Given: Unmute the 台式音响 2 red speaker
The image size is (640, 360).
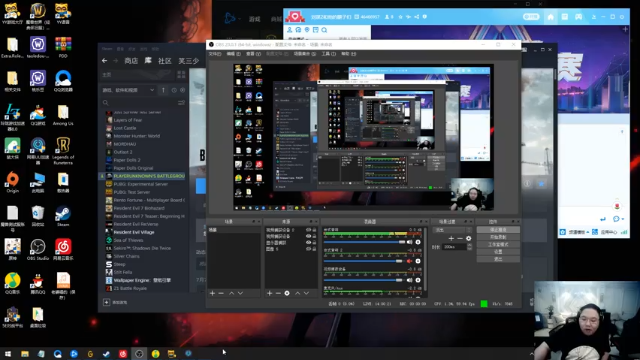Looking at the screenshot, I should coord(409,261).
